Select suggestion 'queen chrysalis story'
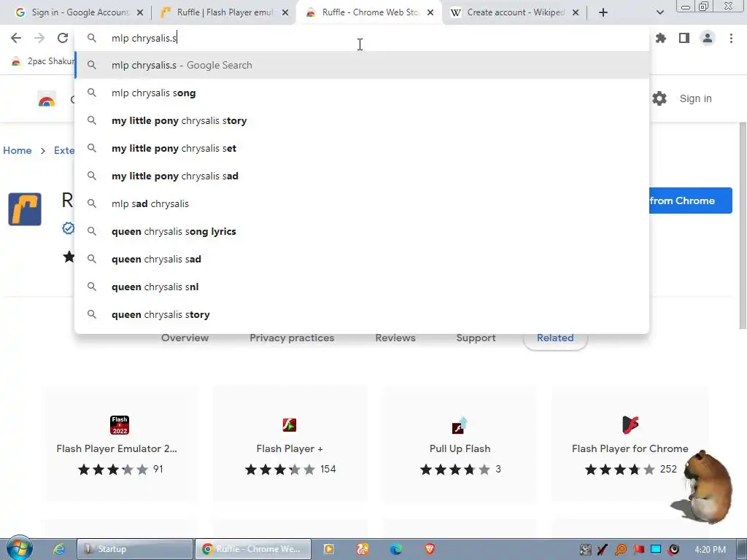This screenshot has height=560, width=747. click(362, 314)
